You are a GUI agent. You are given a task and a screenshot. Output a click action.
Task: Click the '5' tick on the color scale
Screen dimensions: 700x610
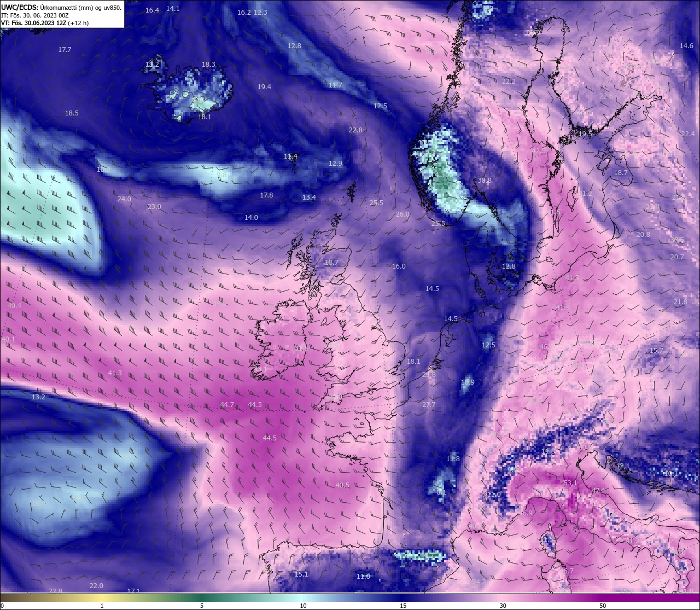tap(202, 606)
